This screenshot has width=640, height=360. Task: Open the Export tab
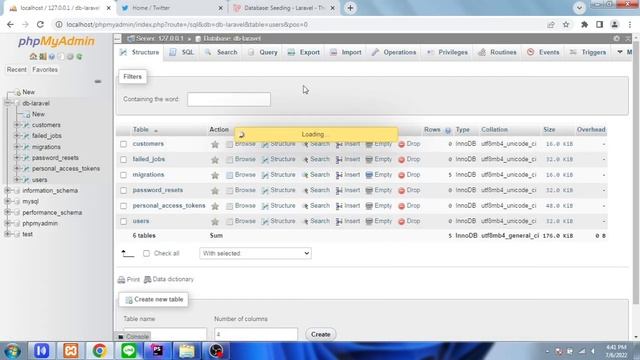(304, 52)
